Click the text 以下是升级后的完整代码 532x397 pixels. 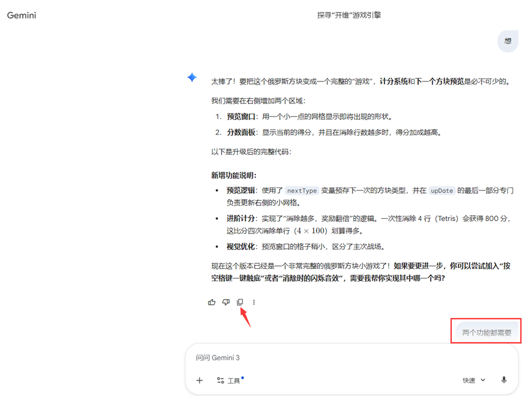tap(251, 151)
